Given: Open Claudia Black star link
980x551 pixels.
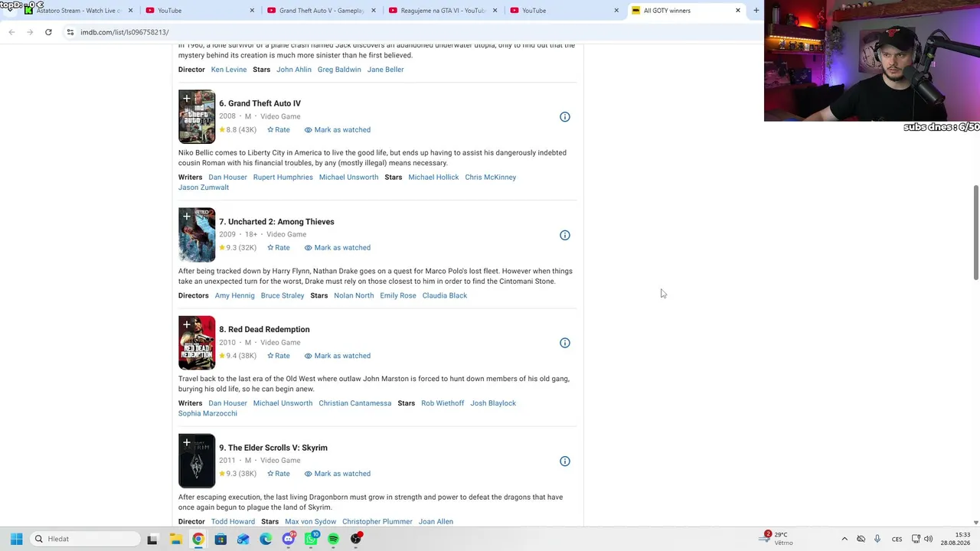Looking at the screenshot, I should pyautogui.click(x=445, y=295).
